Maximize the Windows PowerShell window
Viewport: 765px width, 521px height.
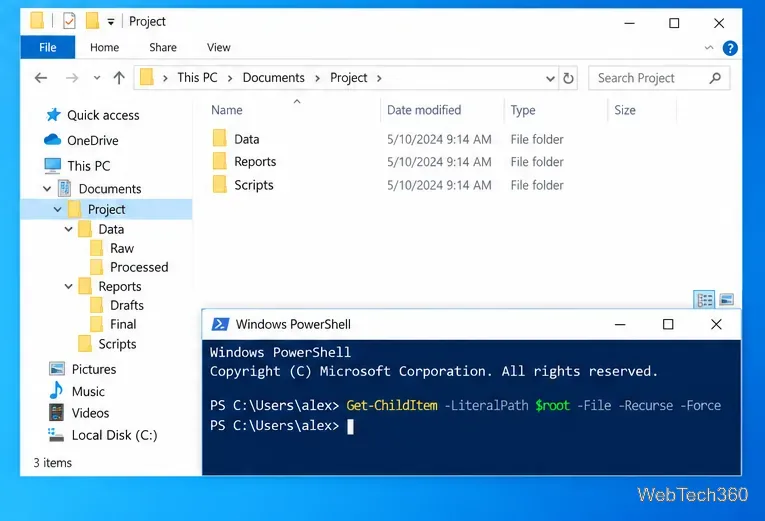(x=668, y=324)
